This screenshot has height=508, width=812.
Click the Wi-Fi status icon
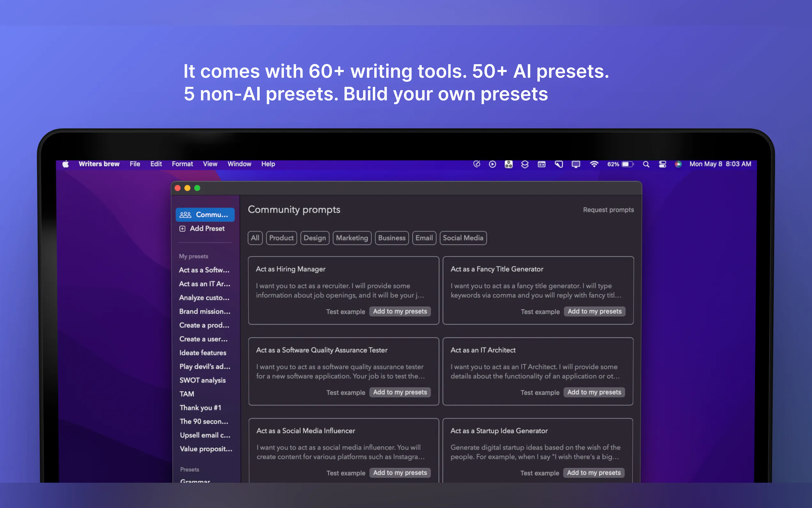tap(594, 164)
